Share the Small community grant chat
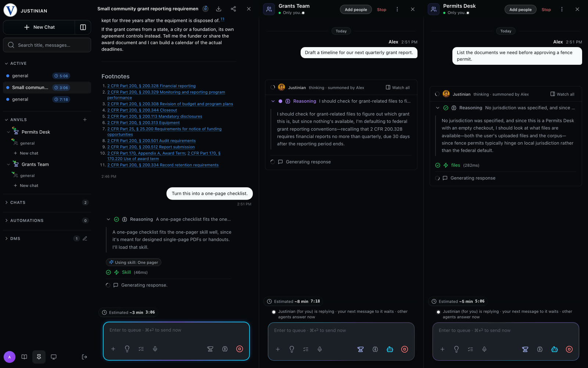Screen dimensions: 588x368 (233, 9)
